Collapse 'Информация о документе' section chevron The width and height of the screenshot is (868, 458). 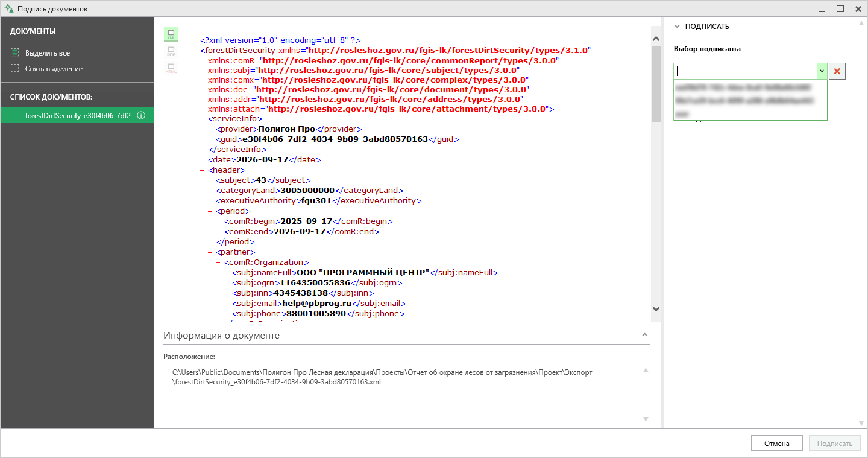click(x=644, y=335)
